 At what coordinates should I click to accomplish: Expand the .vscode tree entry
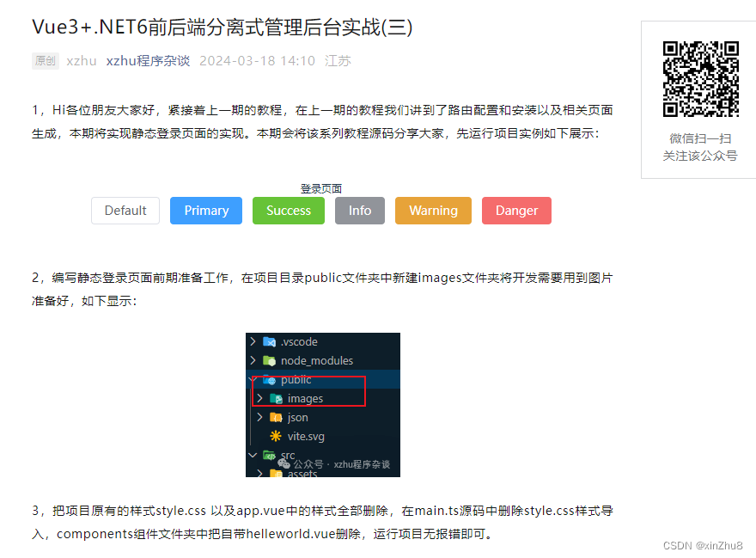point(253,341)
